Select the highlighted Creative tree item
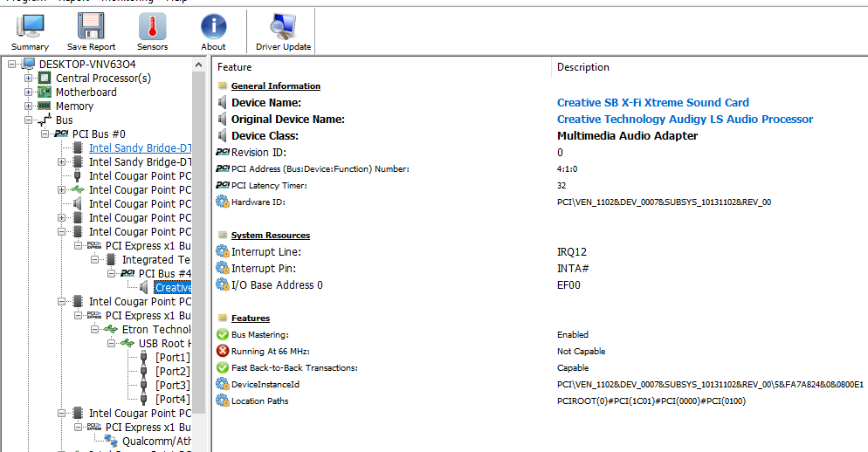Image resolution: width=868 pixels, height=452 pixels. (173, 287)
